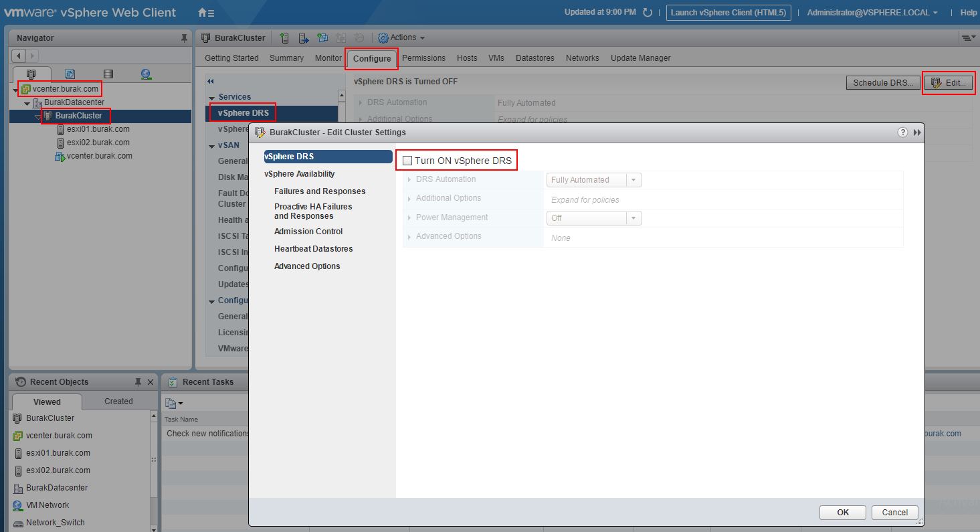Click the Edit... button for vSphere DRS
This screenshot has height=532, width=980.
click(x=949, y=83)
